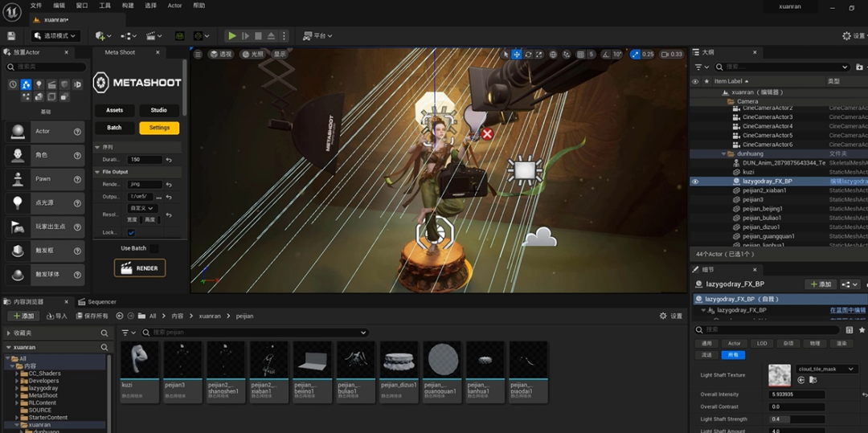Toggle the Lock checkbox in MetaShoot settings
The width and height of the screenshot is (868, 433).
131,233
